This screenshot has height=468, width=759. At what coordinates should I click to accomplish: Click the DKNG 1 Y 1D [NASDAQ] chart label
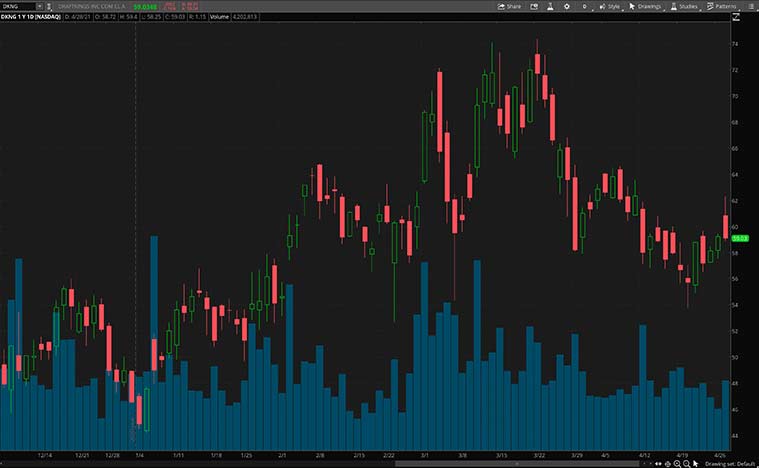30,17
